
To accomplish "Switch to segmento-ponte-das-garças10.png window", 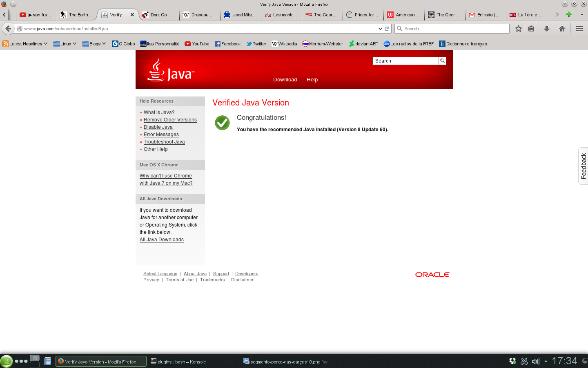I will [286, 361].
